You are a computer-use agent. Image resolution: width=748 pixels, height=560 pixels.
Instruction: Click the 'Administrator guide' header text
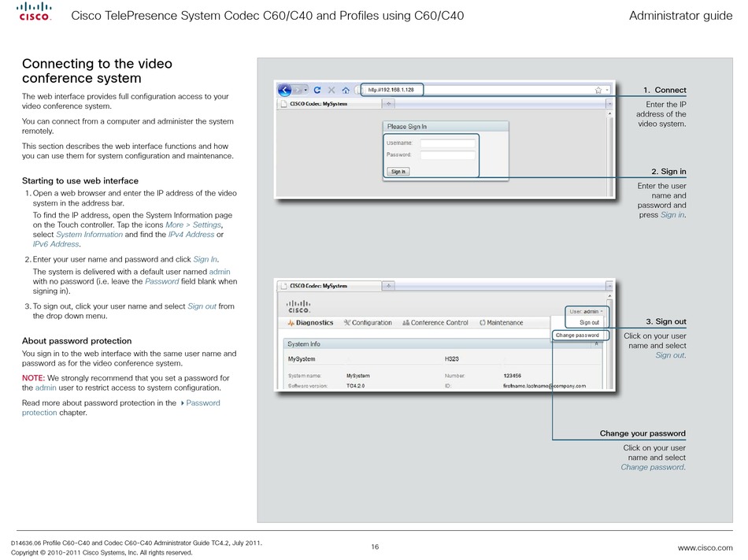(681, 16)
